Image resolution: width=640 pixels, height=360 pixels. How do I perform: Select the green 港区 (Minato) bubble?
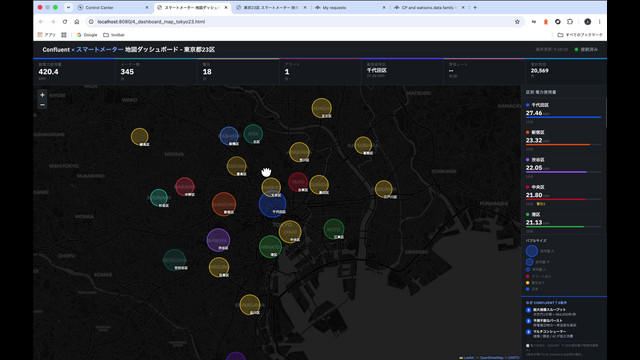point(270,247)
